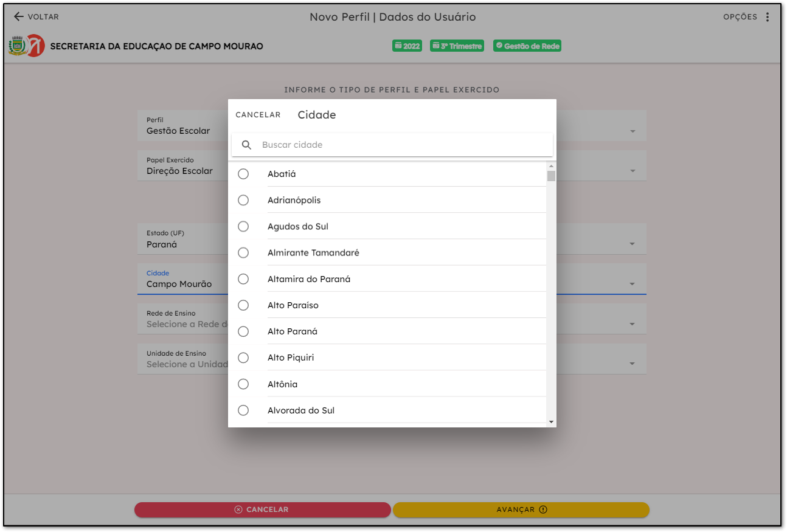Click the city list scrollbar thumb
787x532 pixels.
pyautogui.click(x=551, y=176)
